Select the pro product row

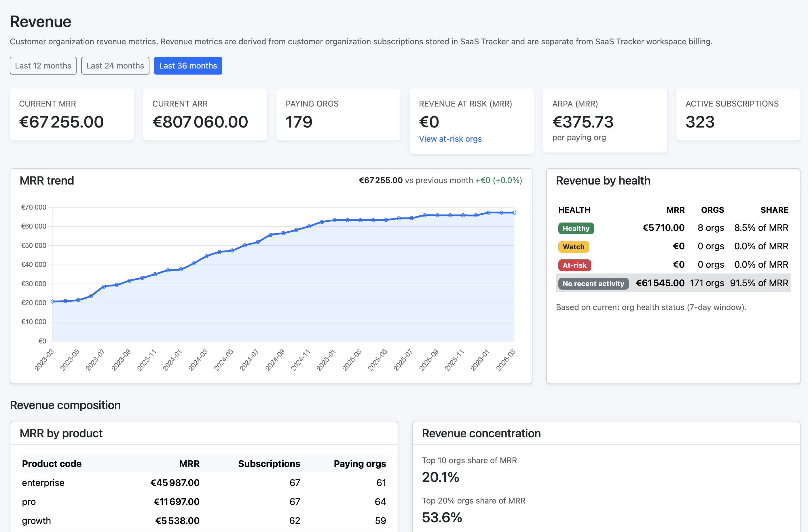(204, 501)
